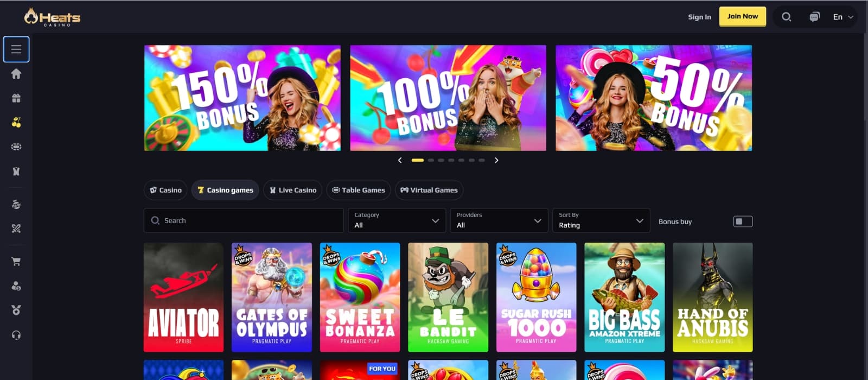Screen dimensions: 868x380
Task: Launch the Sweet Bonanza game
Action: (360, 297)
